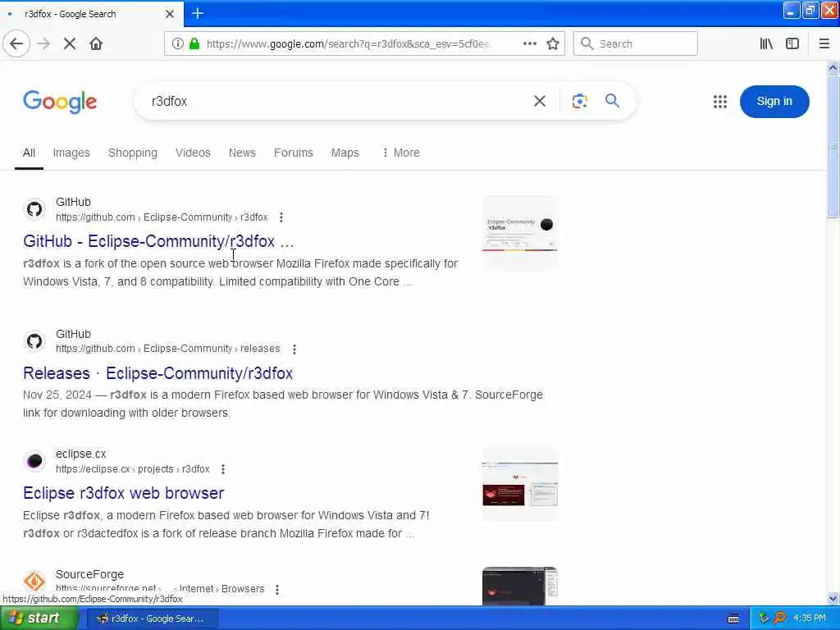Click the keyboard icon in the taskbar
Viewport: 840px width, 630px height.
click(x=733, y=619)
